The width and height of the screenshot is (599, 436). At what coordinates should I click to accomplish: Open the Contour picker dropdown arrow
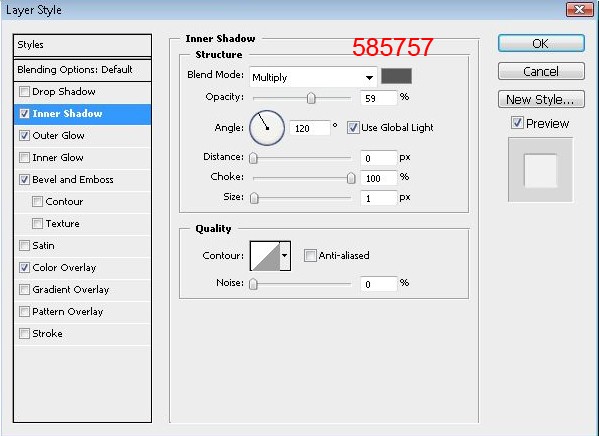[285, 256]
